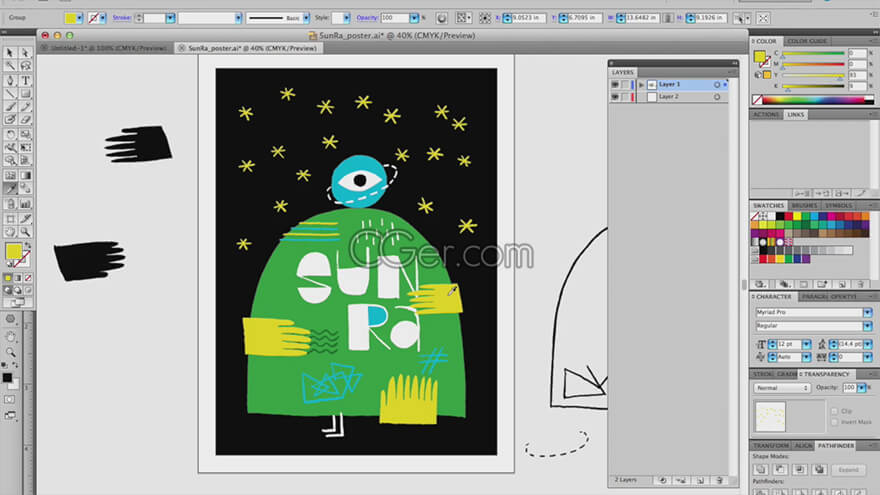The height and width of the screenshot is (495, 880).
Task: Click Layer 2 target circle
Action: 717,97
